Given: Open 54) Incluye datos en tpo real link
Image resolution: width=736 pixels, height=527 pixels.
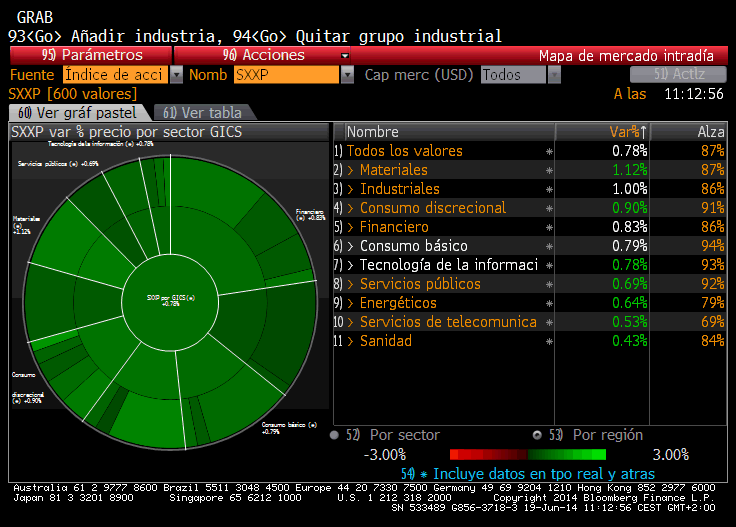Looking at the screenshot, I should [x=528, y=474].
